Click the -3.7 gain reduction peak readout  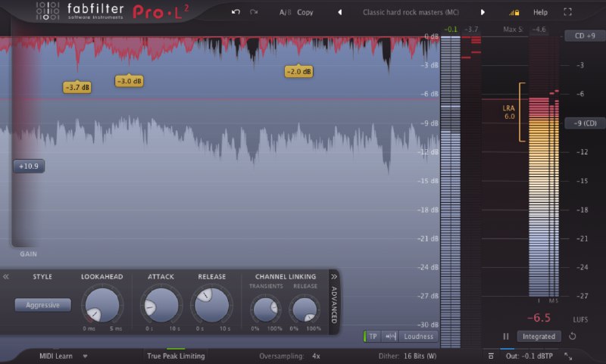click(x=471, y=30)
